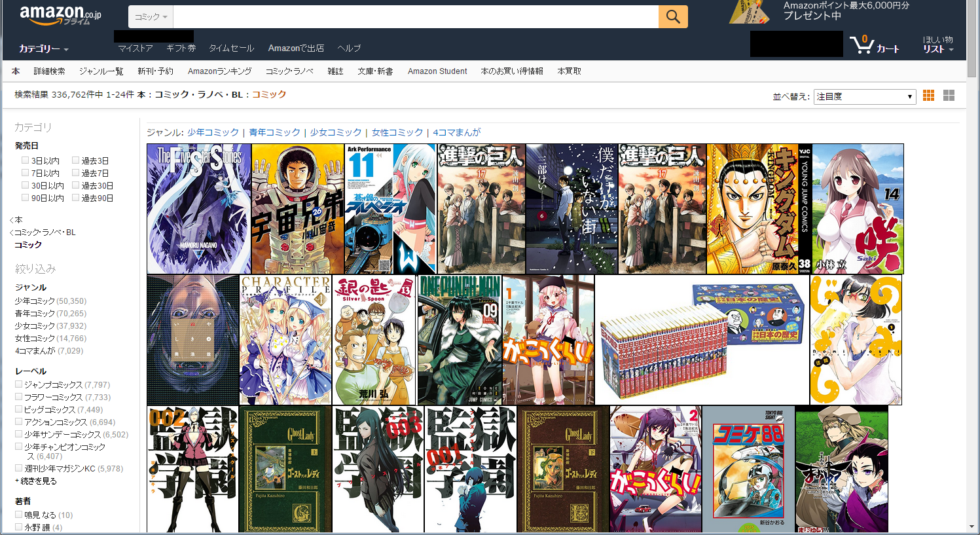Open the 宇宙兄弟 volume 26 cover
This screenshot has height=535, width=980.
(x=298, y=209)
